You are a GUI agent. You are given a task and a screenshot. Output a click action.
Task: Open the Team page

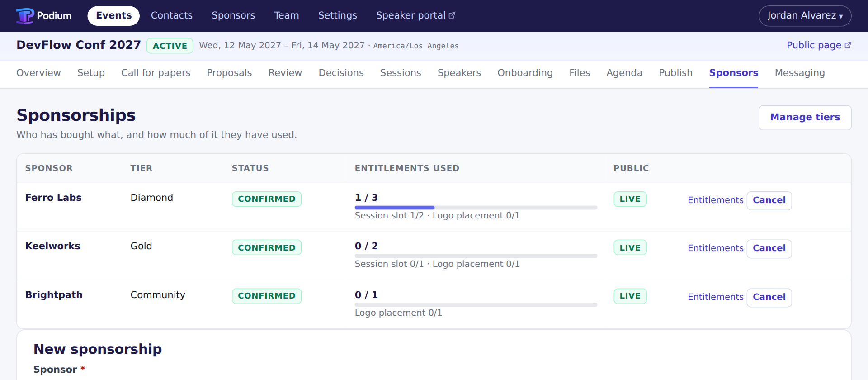(287, 15)
